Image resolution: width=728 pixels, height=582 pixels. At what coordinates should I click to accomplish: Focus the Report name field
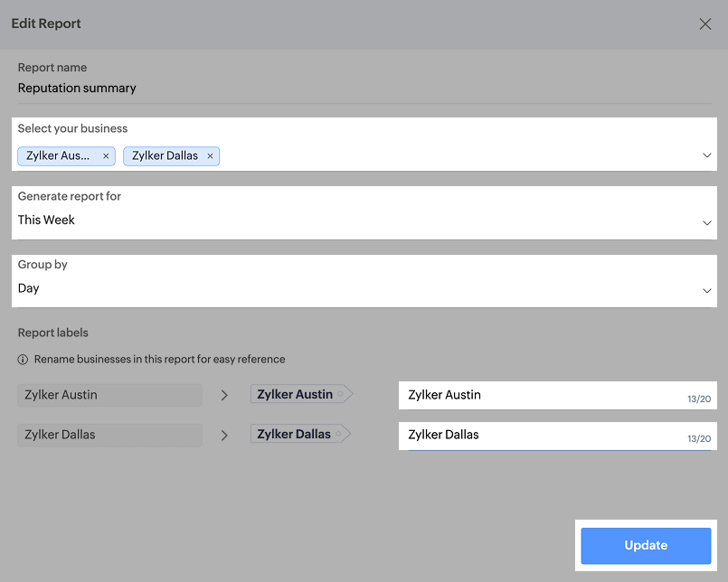pos(362,89)
